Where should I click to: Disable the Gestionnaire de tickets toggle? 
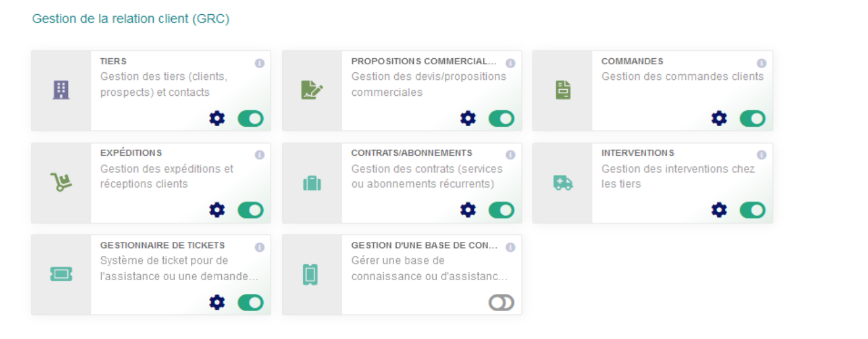tap(251, 303)
